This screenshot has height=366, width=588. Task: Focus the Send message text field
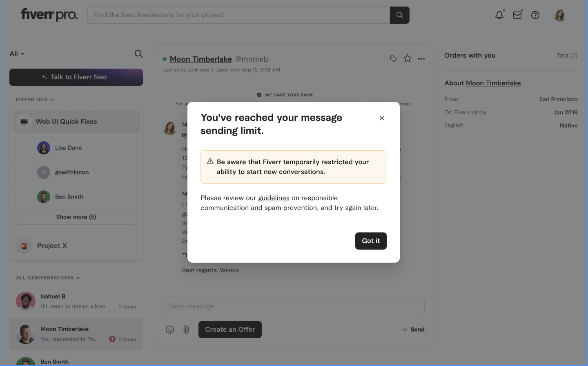(x=293, y=306)
